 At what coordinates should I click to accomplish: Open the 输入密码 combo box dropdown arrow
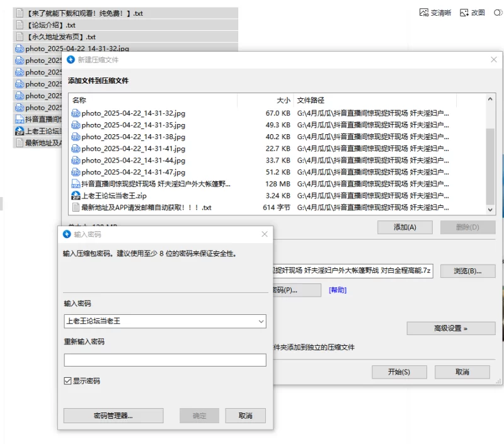[261, 321]
